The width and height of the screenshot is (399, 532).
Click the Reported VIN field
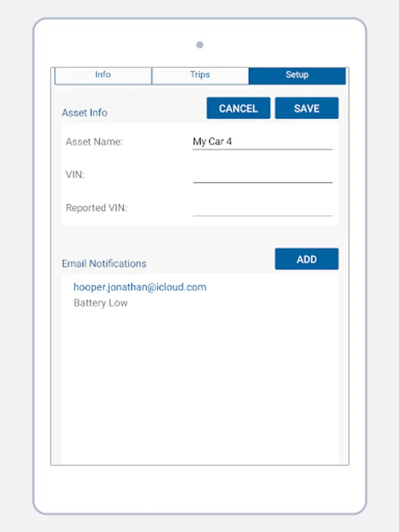click(x=262, y=207)
